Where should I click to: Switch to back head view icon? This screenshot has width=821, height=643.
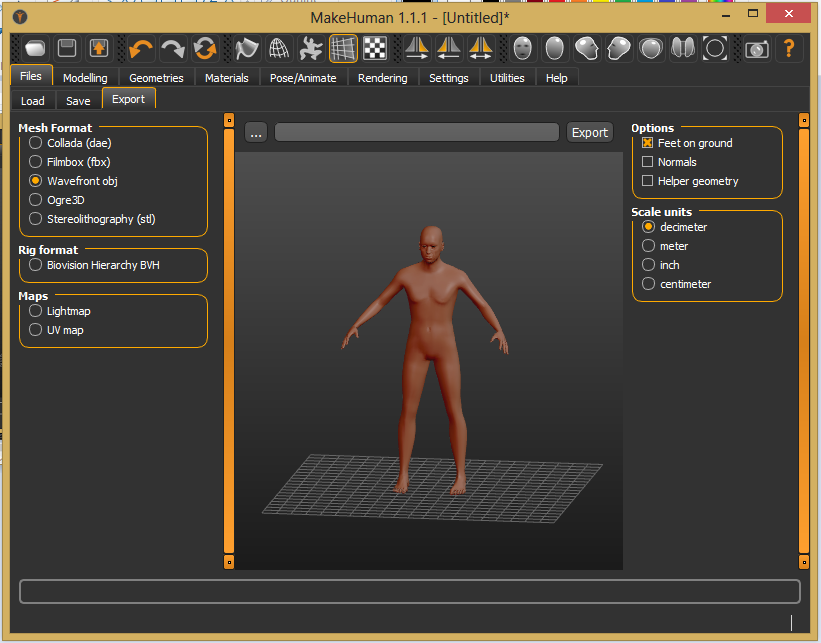coord(554,49)
